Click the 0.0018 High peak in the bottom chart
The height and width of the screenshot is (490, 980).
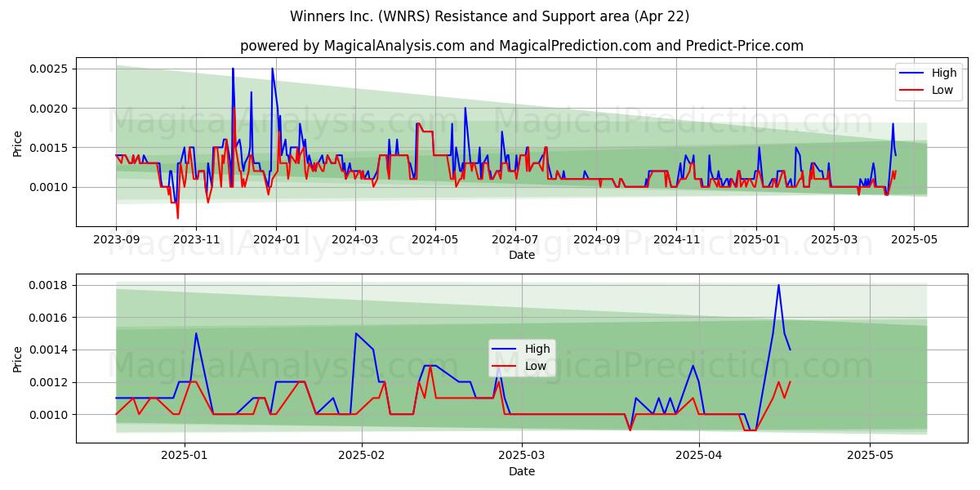(778, 285)
